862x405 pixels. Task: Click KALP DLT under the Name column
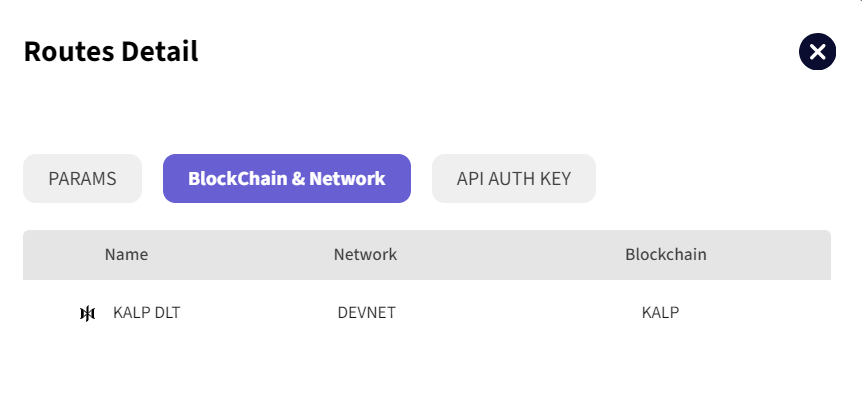point(147,313)
